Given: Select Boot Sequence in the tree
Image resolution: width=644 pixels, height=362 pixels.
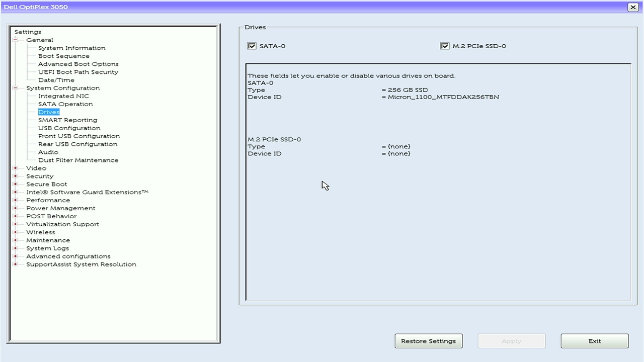Looking at the screenshot, I should (x=64, y=56).
